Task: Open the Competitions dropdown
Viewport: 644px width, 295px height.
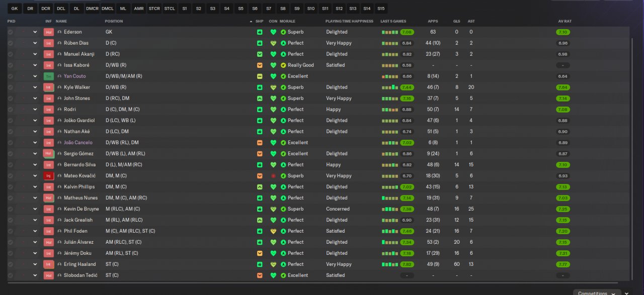Action: click(597, 292)
